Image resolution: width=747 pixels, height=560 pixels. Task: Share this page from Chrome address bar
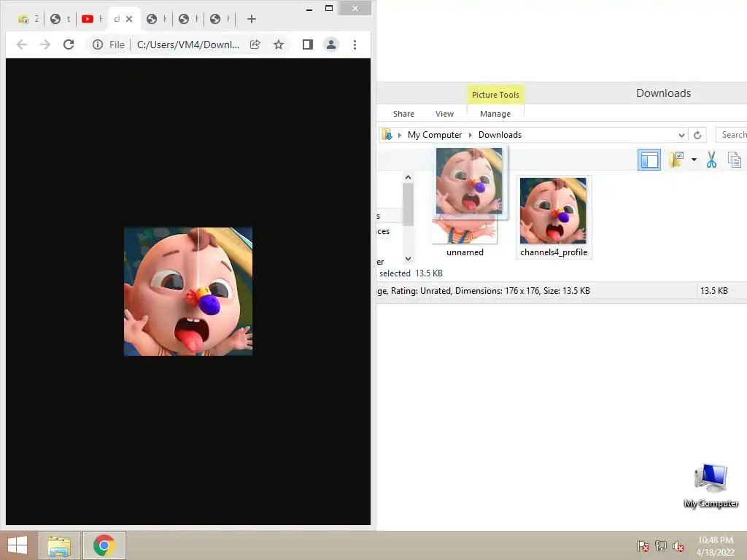click(x=255, y=44)
